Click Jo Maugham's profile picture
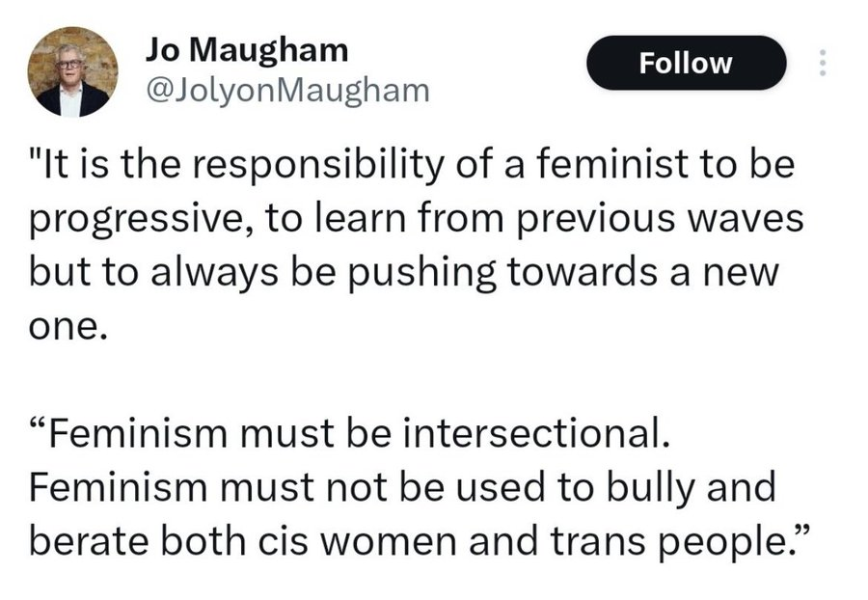Screen dimensions: 868x600 tap(72, 72)
